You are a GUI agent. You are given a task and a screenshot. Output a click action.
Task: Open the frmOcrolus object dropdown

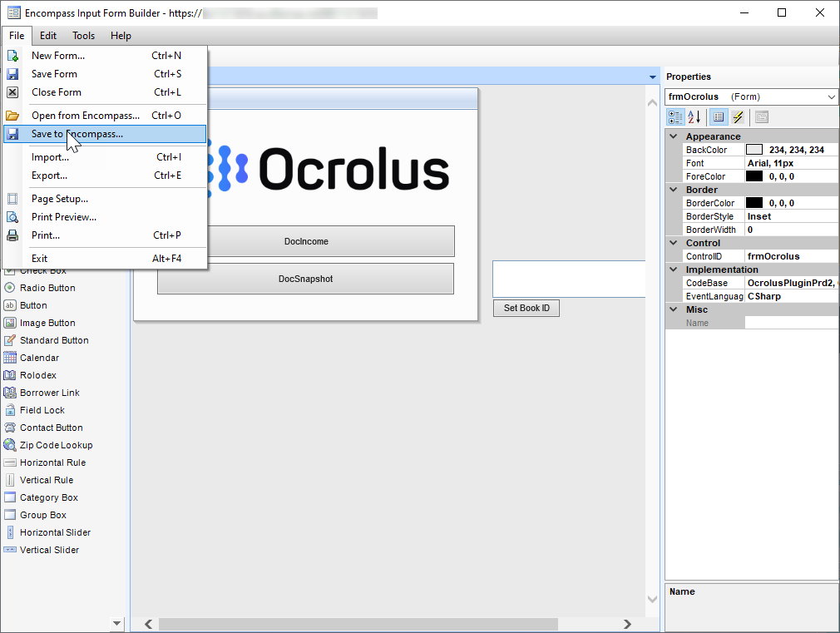point(831,97)
